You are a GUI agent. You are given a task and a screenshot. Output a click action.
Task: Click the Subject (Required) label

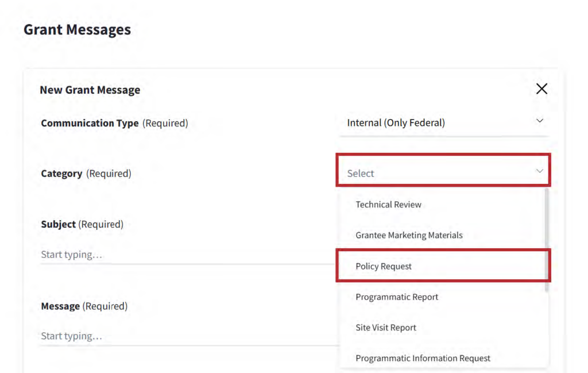[82, 224]
